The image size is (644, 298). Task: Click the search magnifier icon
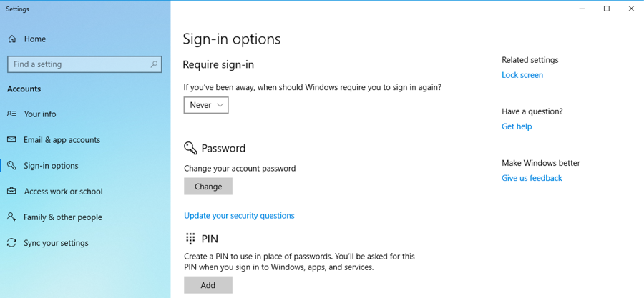coord(154,64)
